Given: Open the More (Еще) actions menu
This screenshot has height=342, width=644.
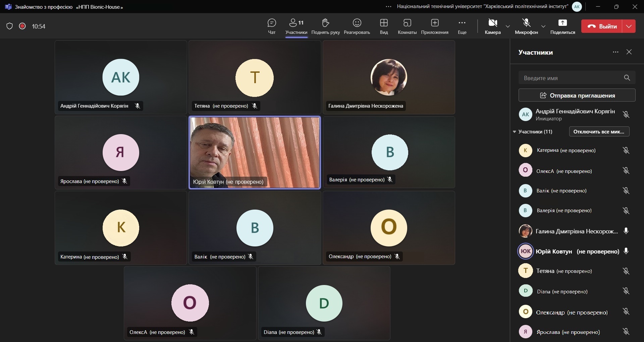Looking at the screenshot, I should 462,26.
